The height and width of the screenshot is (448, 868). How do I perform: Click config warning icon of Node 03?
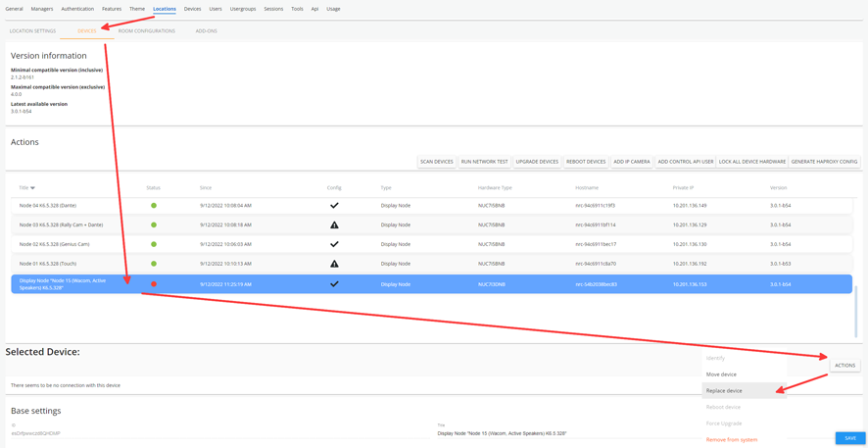(x=334, y=224)
